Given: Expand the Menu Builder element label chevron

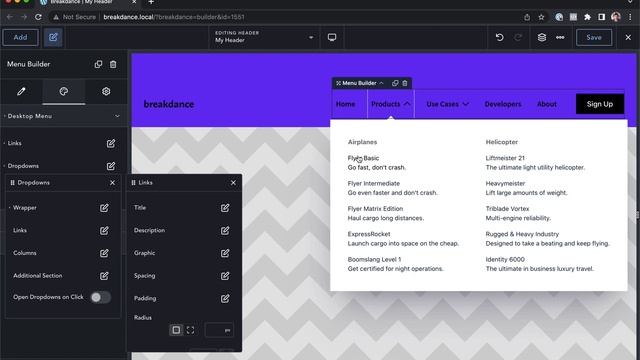Looking at the screenshot, I should click(x=381, y=83).
